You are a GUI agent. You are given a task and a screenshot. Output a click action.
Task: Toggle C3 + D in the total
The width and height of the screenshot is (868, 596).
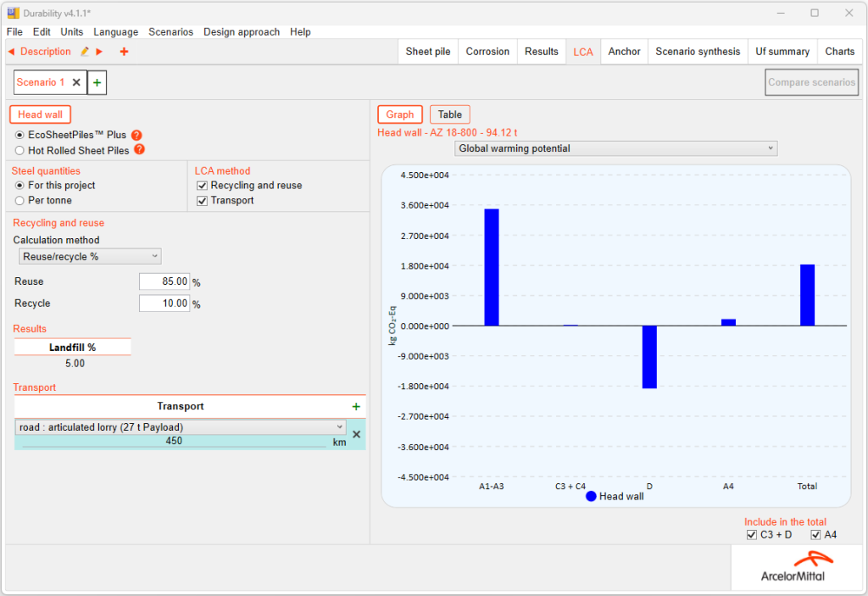pyautogui.click(x=752, y=534)
